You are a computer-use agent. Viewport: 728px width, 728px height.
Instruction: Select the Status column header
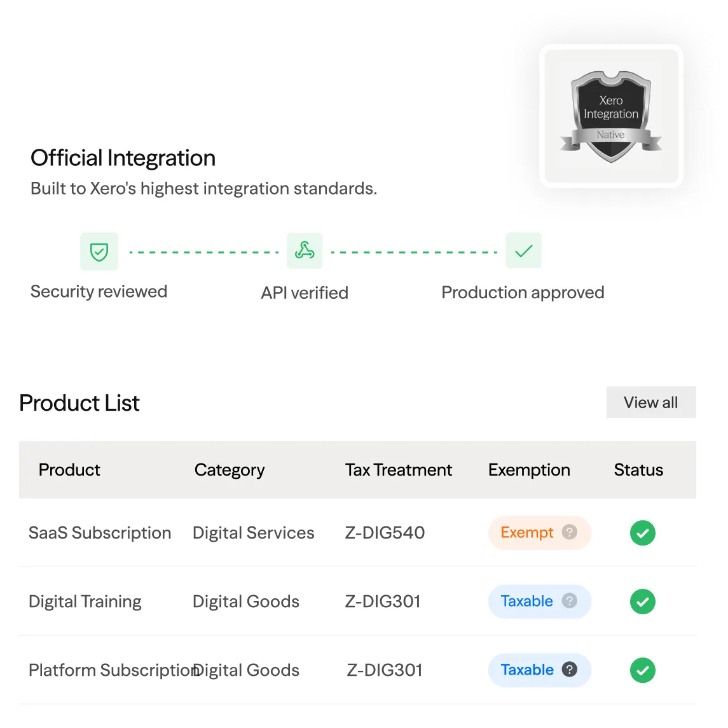[638, 470]
